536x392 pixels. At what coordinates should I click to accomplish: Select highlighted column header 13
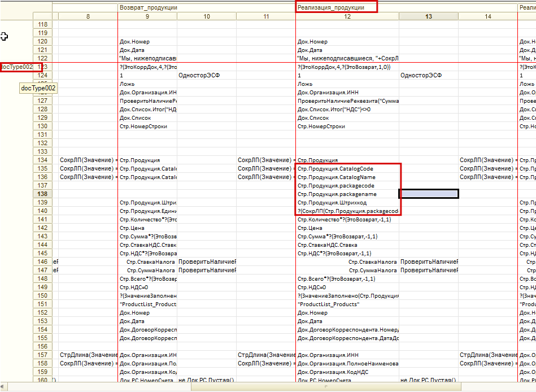429,16
